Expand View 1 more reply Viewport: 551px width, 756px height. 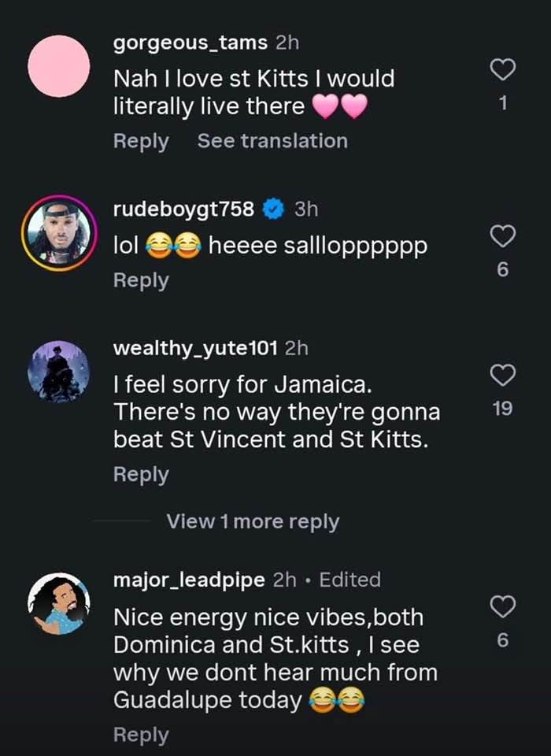253,521
